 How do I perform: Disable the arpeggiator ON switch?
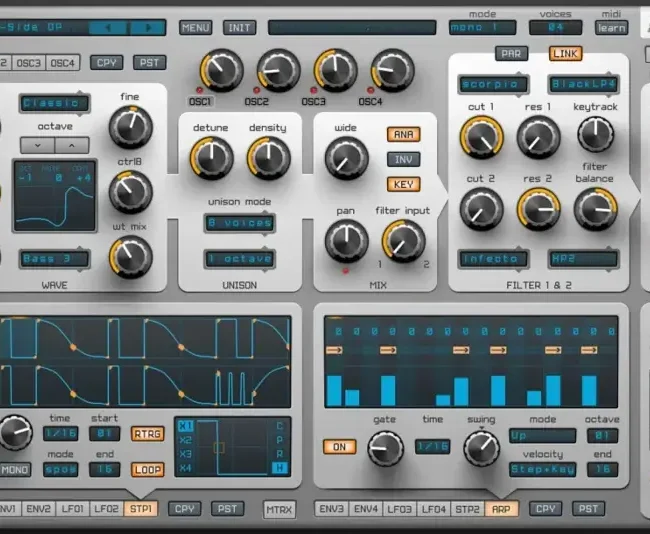(340, 447)
